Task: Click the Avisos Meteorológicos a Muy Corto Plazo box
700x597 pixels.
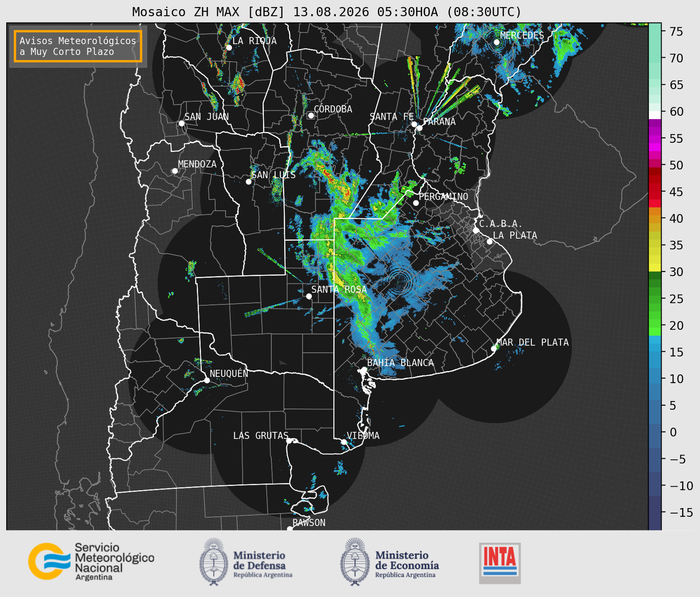Action: [78, 46]
